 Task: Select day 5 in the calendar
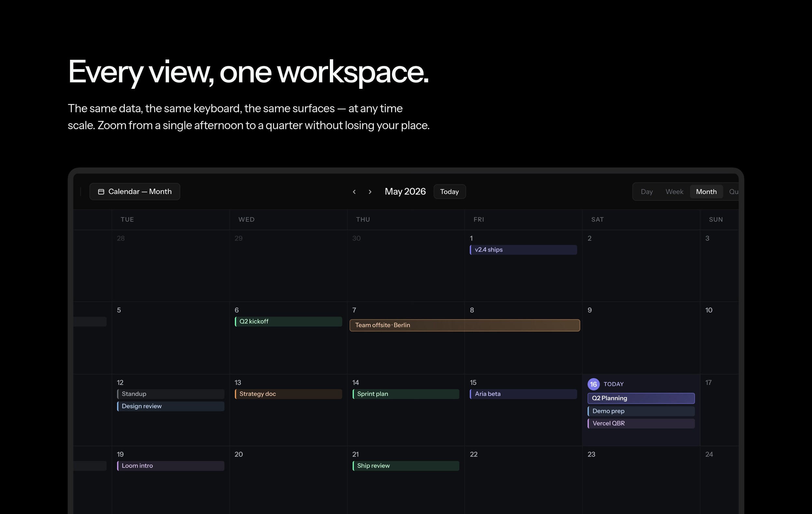tap(119, 310)
